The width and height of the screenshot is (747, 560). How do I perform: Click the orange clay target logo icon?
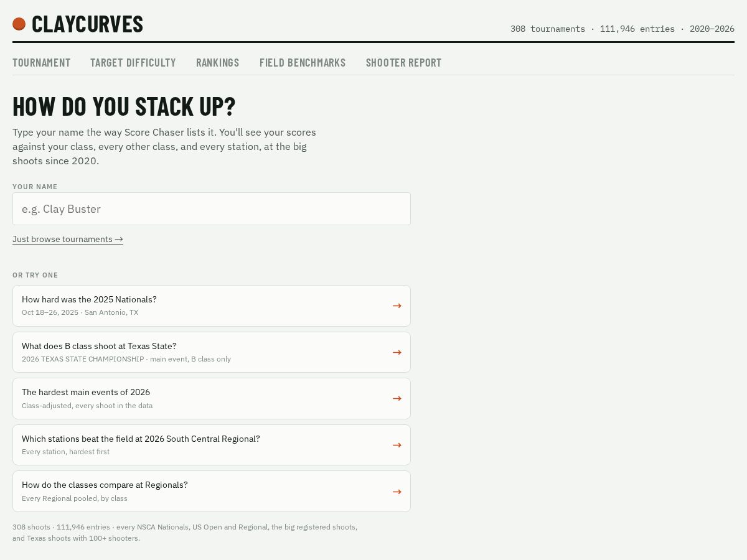(19, 24)
